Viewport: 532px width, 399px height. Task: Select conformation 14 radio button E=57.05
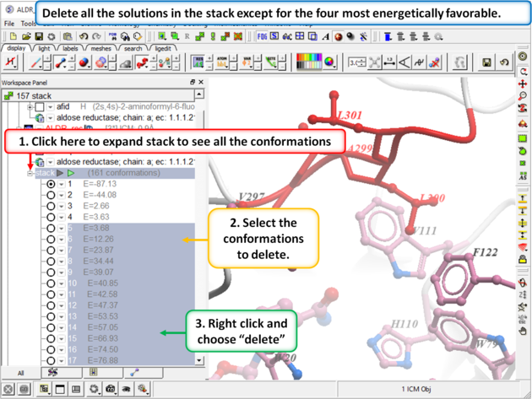click(x=51, y=327)
